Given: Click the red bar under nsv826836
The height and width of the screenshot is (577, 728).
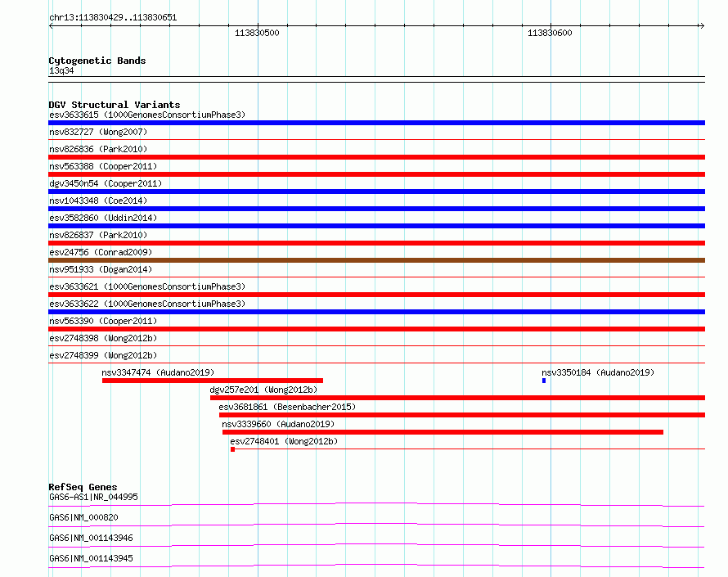Looking at the screenshot, I should [376, 157].
